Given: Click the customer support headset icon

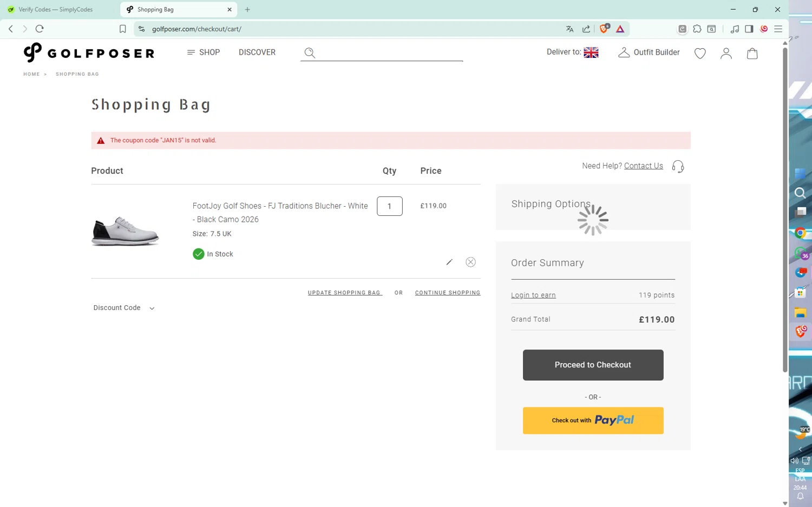Looking at the screenshot, I should [x=678, y=166].
